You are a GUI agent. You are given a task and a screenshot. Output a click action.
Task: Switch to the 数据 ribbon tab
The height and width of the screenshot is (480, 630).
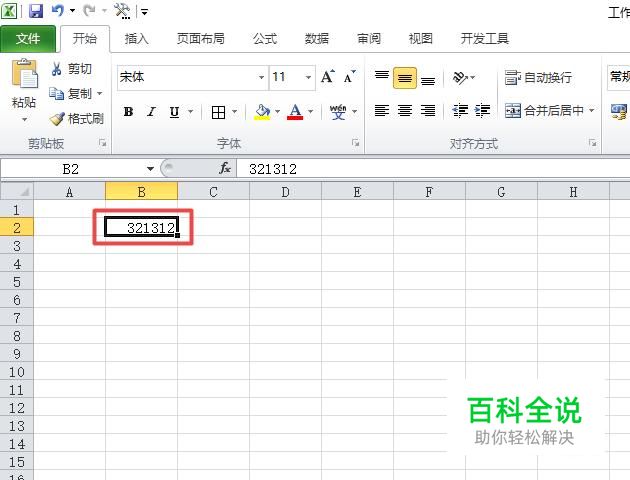[x=317, y=39]
